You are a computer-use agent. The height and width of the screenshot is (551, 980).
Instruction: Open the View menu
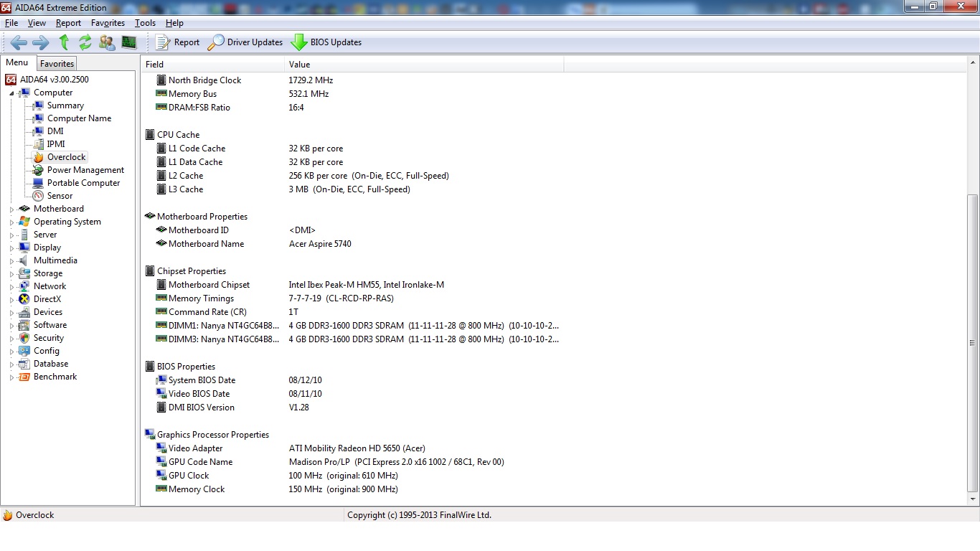coord(37,23)
